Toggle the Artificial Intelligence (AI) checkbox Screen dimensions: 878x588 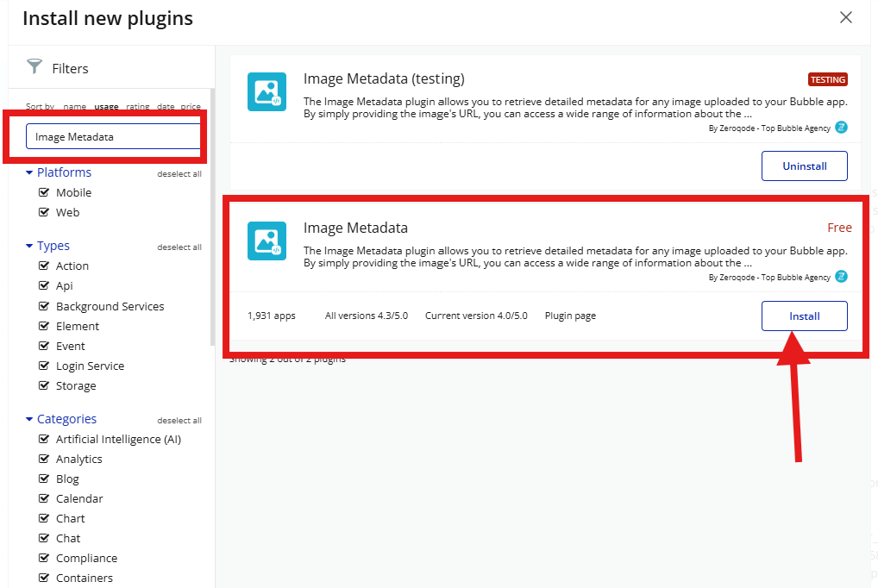pos(44,439)
